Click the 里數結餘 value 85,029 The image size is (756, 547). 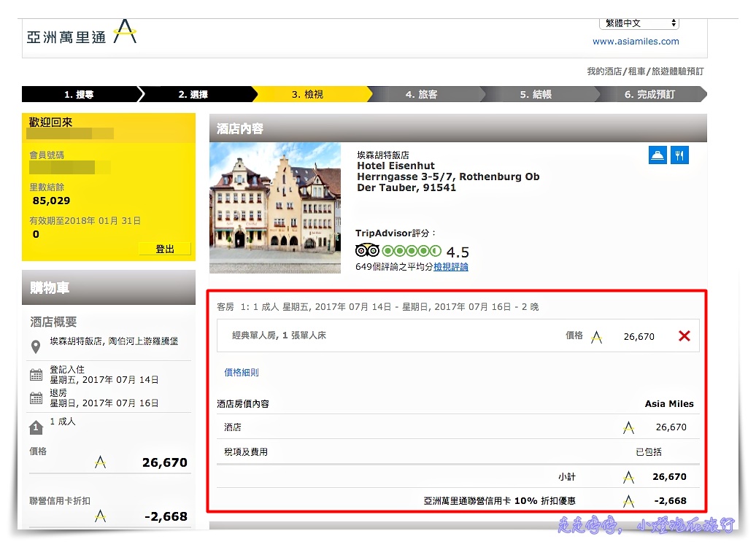(x=52, y=201)
